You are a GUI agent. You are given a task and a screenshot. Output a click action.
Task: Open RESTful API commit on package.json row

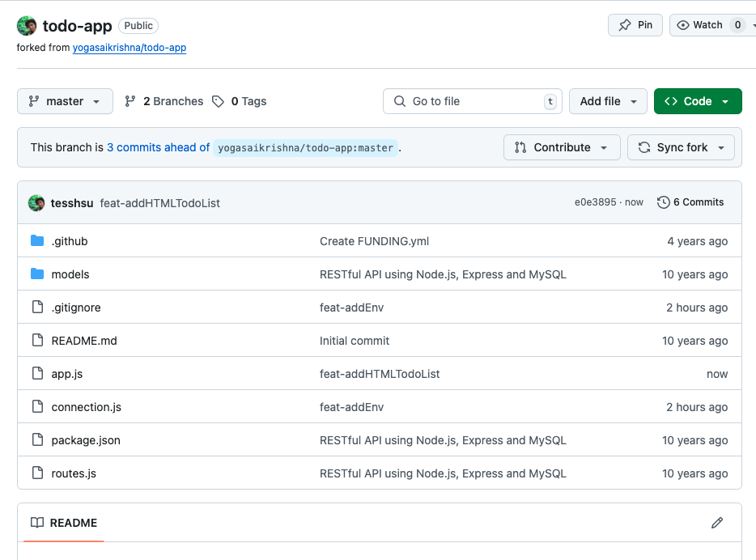(443, 440)
